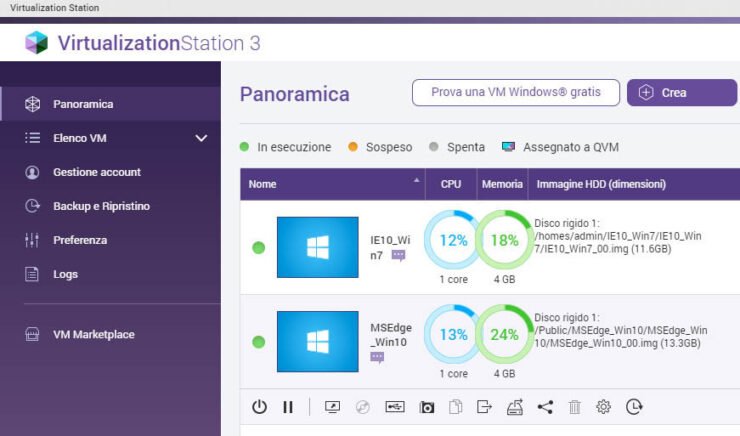This screenshot has height=436, width=740.
Task: Open the IE10_Win7 VM thumbnail
Action: click(317, 247)
